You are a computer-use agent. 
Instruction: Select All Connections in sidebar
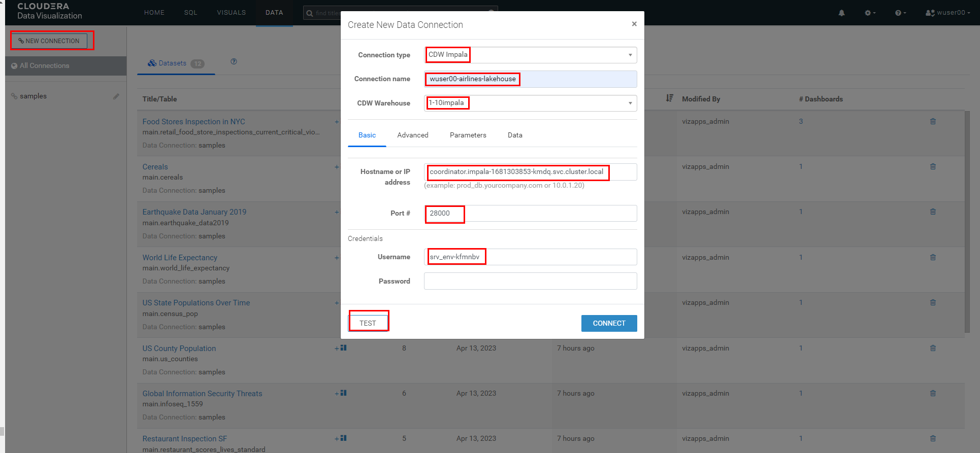pyautogui.click(x=66, y=65)
